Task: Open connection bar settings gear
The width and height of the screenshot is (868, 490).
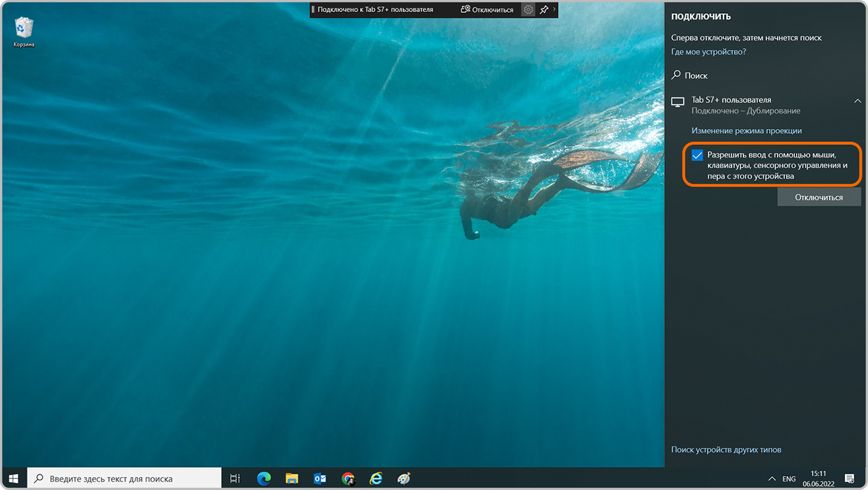Action: 528,10
